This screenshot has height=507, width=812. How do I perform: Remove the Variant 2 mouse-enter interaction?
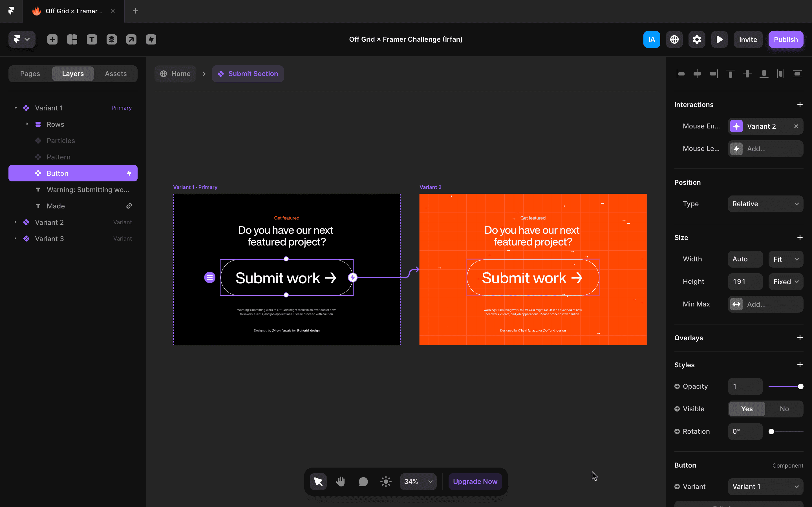[796, 126]
